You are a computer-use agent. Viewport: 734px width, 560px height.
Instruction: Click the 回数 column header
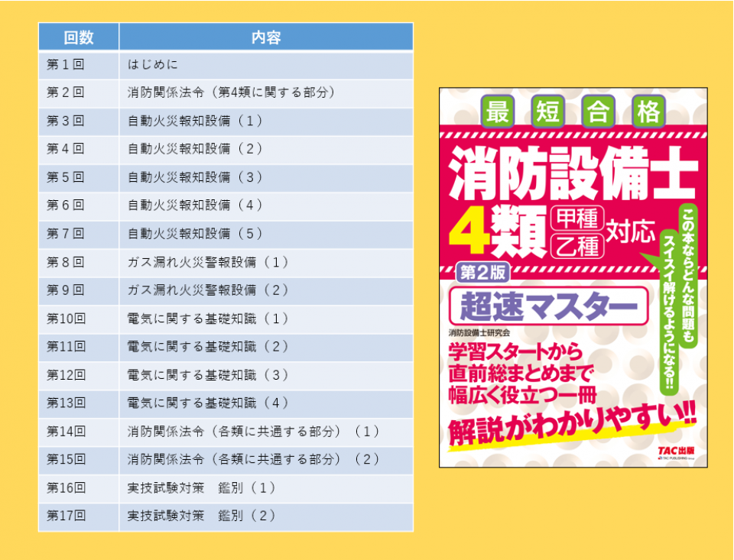coord(79,37)
